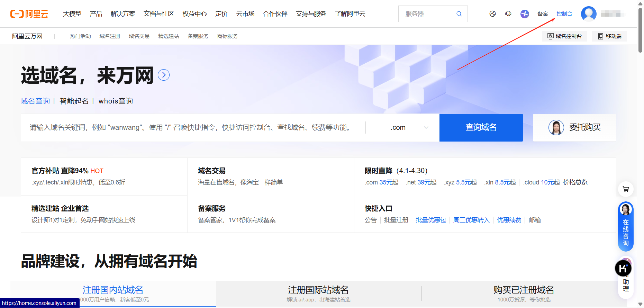Click the black K floating icon
Screen dimensions: 644x308
[x=623, y=268]
